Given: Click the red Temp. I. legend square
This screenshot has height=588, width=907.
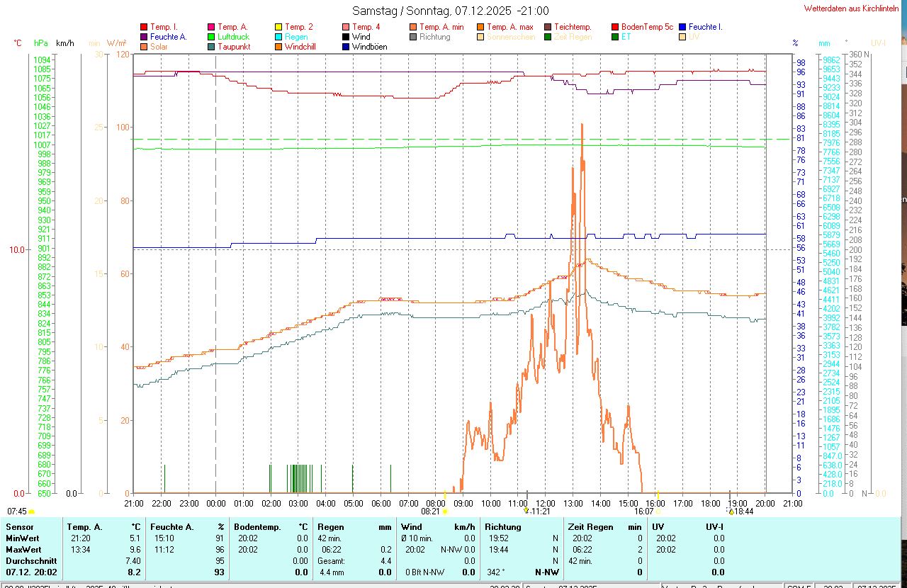Looking at the screenshot, I should tap(144, 27).
